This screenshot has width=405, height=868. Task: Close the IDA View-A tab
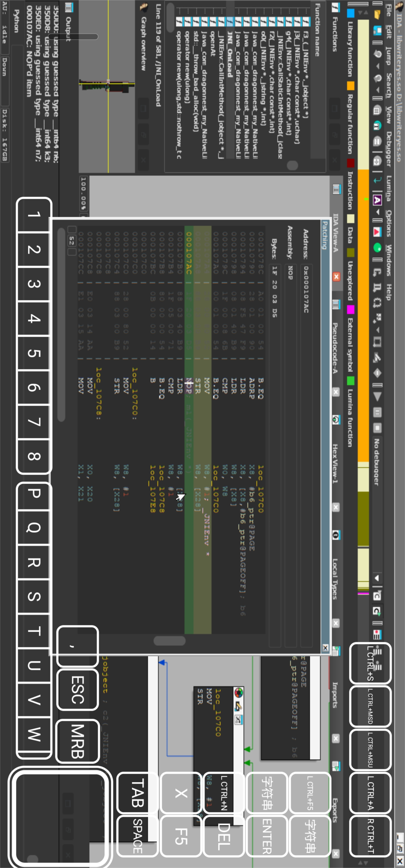(336, 277)
